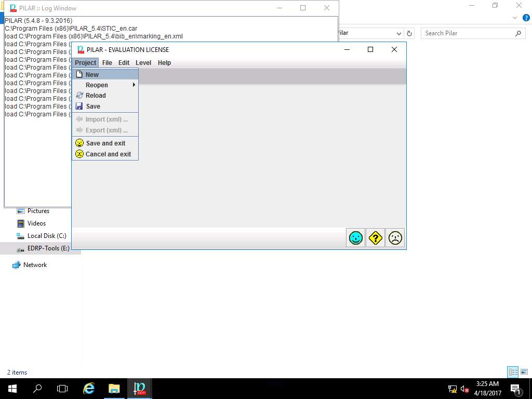This screenshot has height=399, width=532.
Task: Select EDRP-Tools (E:) drive
Action: [x=48, y=248]
